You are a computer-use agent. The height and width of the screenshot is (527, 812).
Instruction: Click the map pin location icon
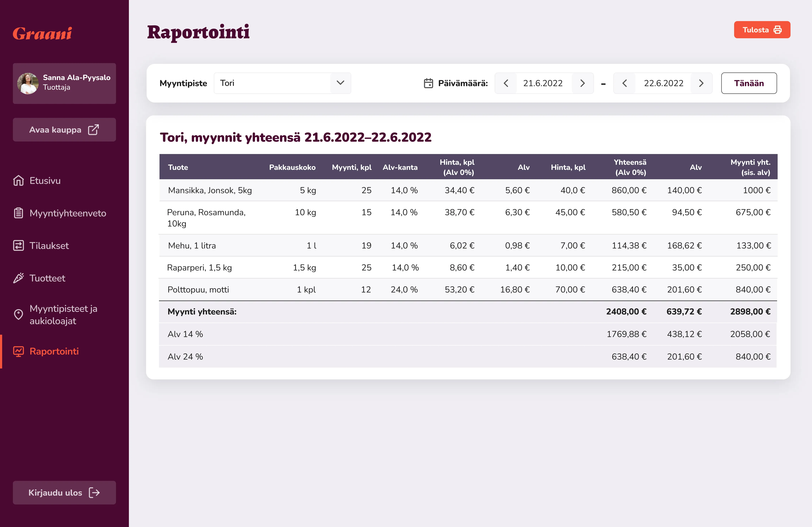coord(18,314)
